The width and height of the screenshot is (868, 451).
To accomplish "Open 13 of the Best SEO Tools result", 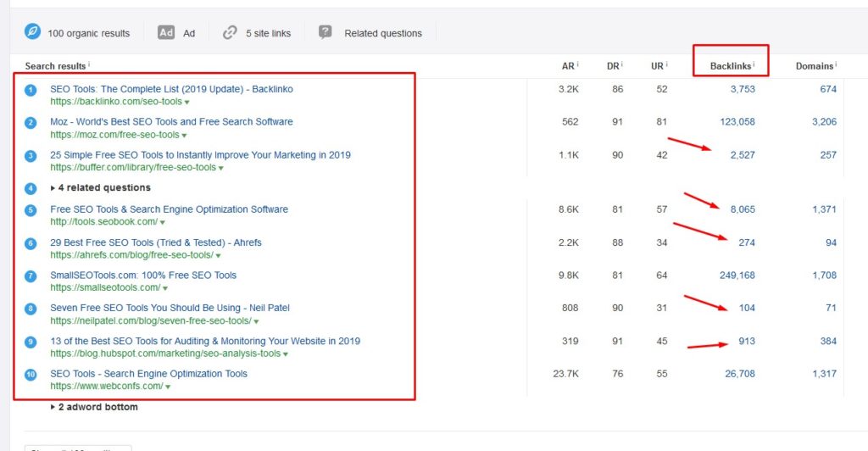I will [205, 341].
